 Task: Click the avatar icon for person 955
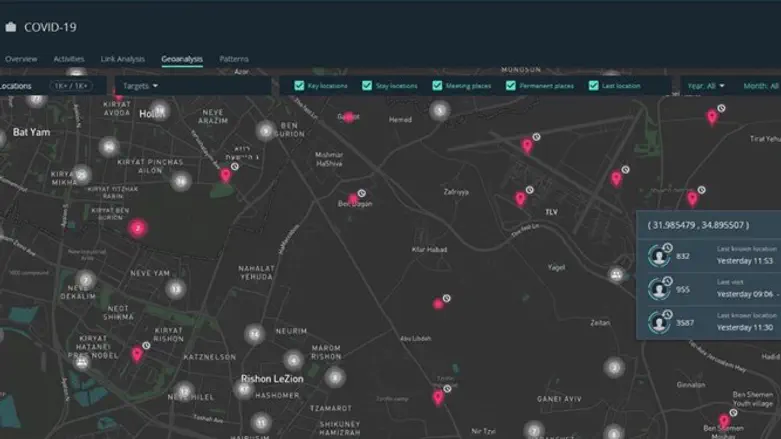pos(659,288)
